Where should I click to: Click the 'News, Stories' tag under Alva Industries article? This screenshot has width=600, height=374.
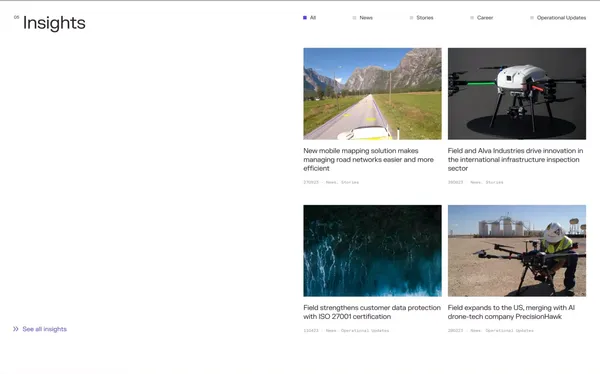click(x=487, y=182)
